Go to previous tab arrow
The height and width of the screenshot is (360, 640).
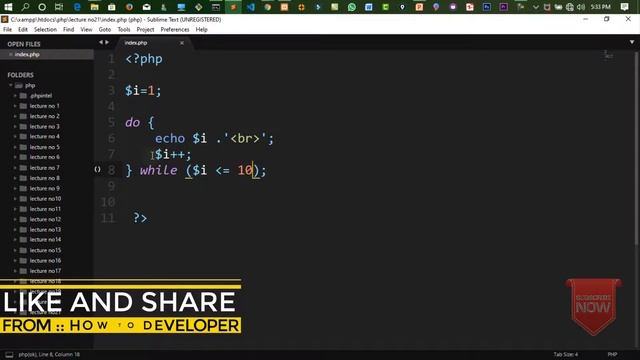pyautogui.click(x=101, y=42)
